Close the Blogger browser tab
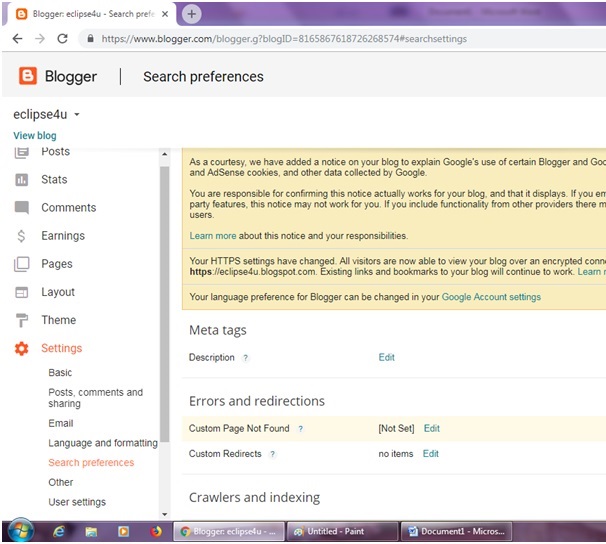 165,14
